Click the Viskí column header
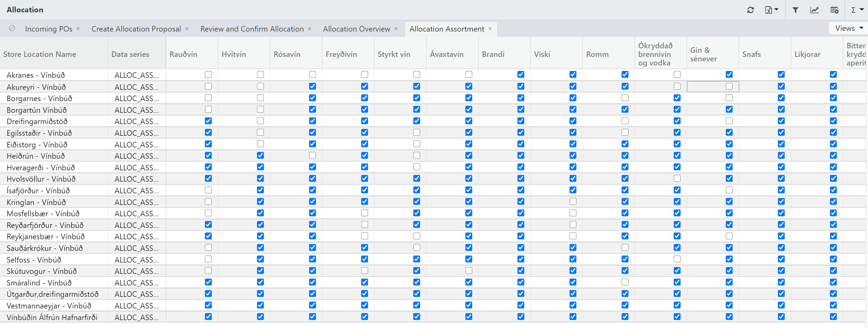 [542, 54]
